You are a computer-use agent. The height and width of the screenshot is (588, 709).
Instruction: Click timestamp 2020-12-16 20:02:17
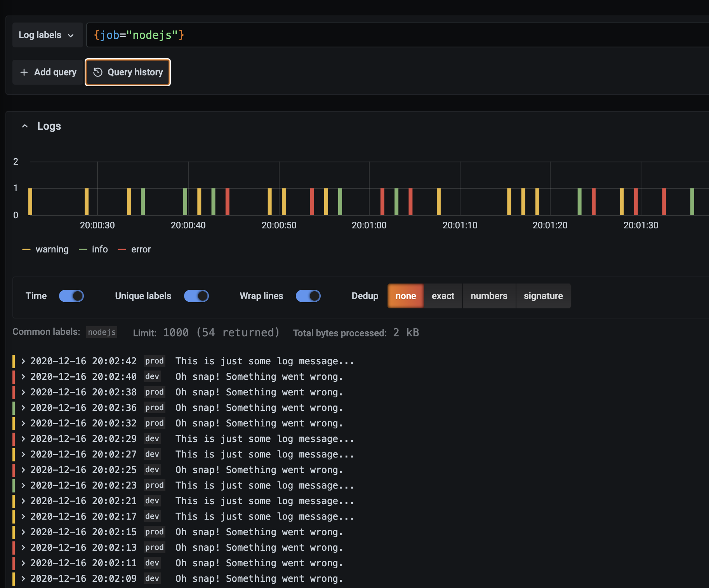83,517
